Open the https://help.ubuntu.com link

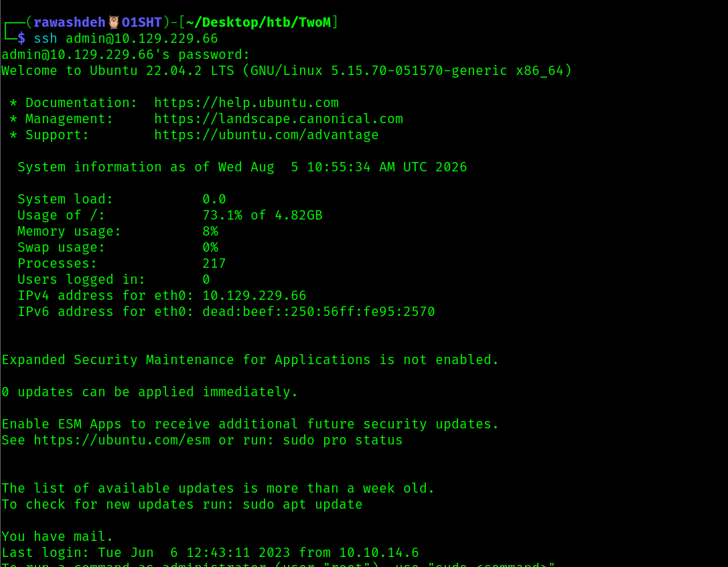click(246, 102)
